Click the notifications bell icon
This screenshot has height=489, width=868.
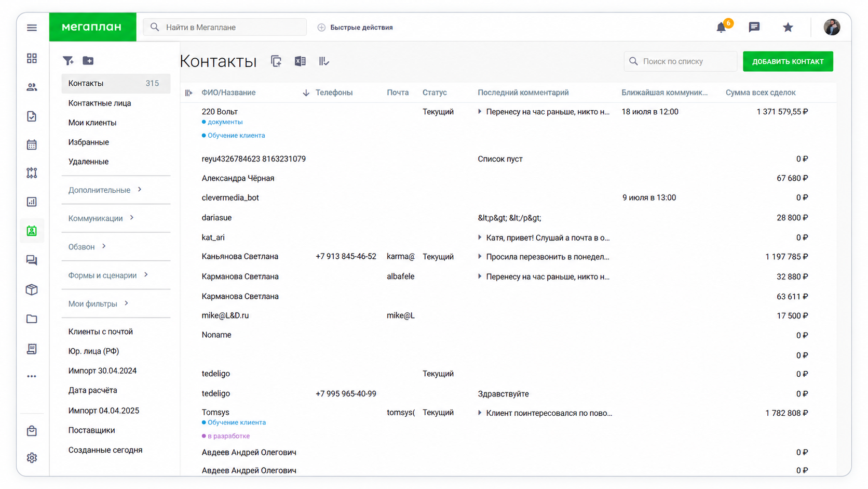click(x=721, y=28)
